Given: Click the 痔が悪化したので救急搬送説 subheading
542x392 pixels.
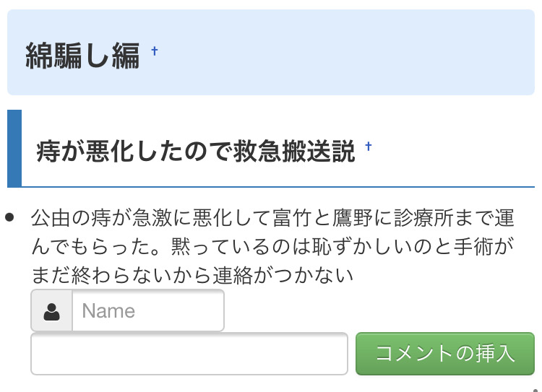Looking at the screenshot, I should pos(195,152).
